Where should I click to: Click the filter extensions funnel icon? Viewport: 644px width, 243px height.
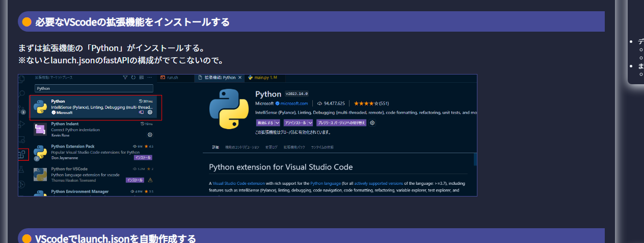(125, 78)
